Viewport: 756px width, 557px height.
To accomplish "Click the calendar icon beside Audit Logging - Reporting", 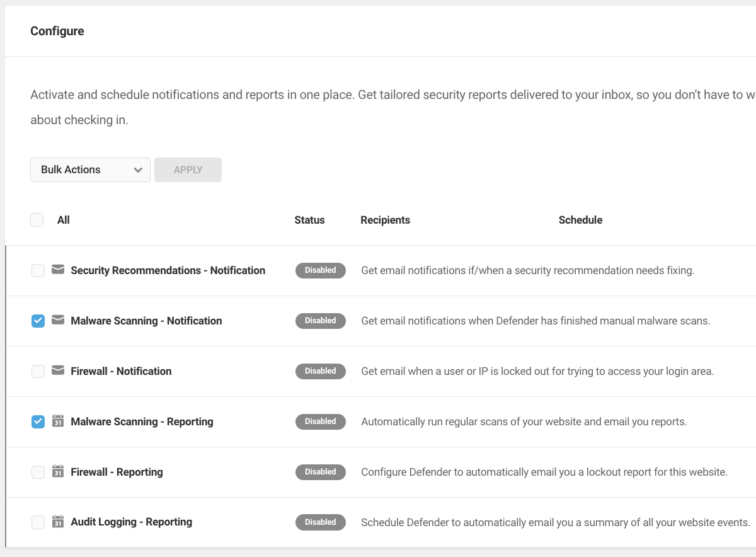I will pyautogui.click(x=58, y=522).
